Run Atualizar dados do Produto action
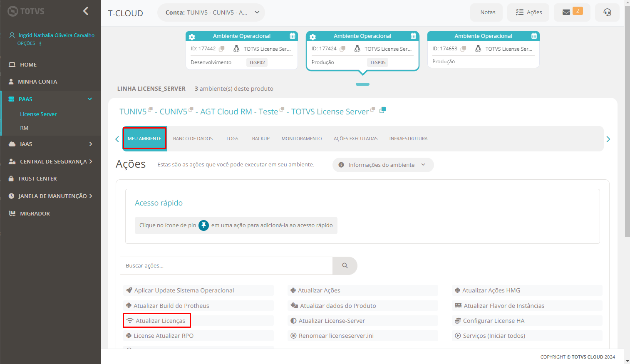This screenshot has height=364, width=630. (363, 306)
